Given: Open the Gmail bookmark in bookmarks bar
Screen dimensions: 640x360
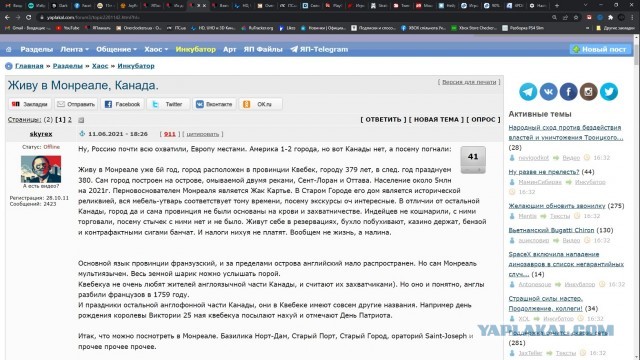Looking at the screenshot, I should click(27, 28).
